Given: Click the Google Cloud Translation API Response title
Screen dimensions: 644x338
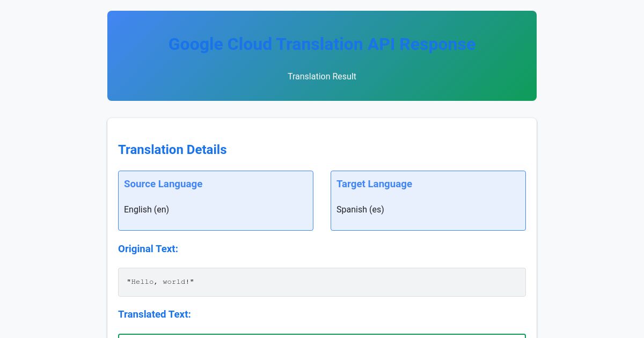Looking at the screenshot, I should click(322, 44).
